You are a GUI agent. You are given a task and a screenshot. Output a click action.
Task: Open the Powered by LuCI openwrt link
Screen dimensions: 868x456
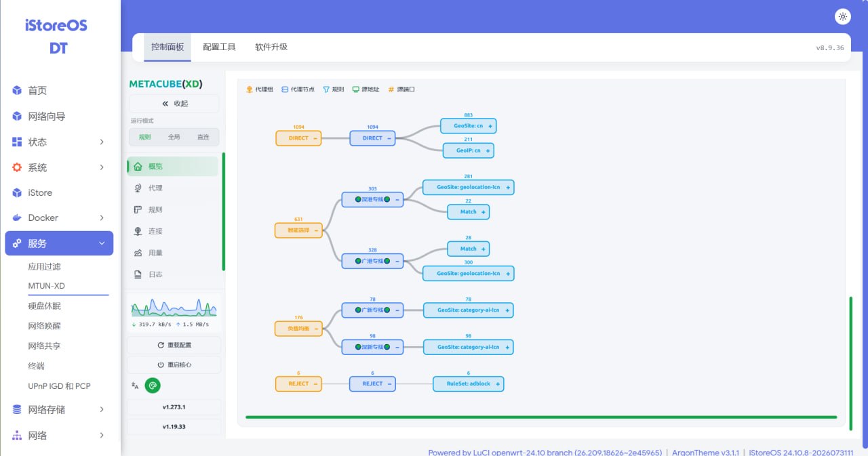[545, 452]
